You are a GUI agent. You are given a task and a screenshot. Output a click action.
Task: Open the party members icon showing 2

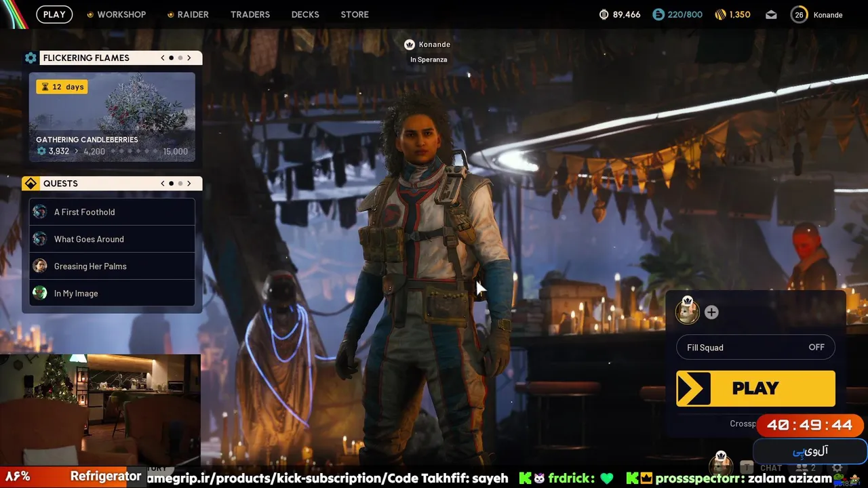[x=806, y=468]
